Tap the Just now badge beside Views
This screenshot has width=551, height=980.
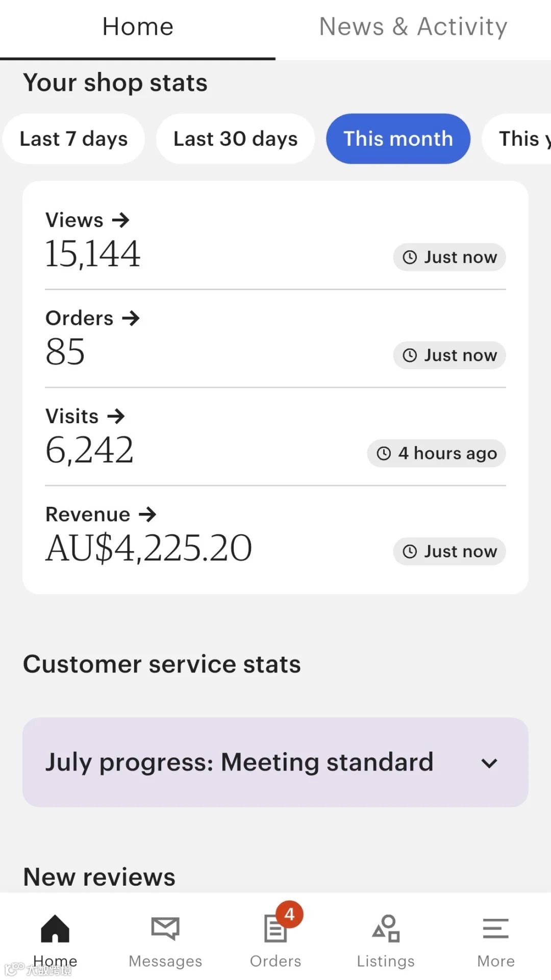(449, 257)
